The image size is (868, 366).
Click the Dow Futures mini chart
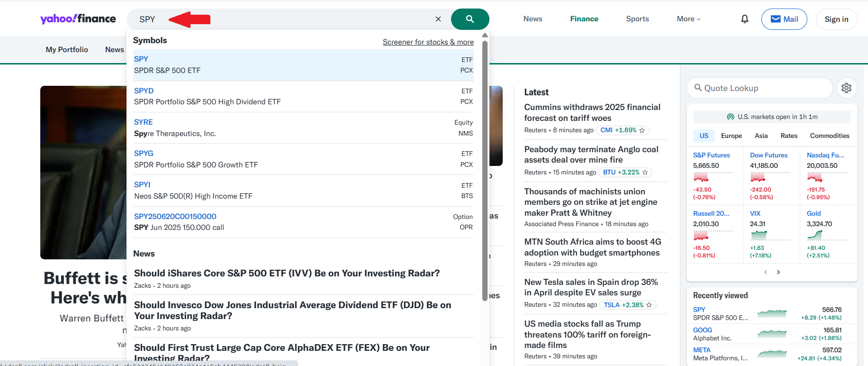[770, 177]
